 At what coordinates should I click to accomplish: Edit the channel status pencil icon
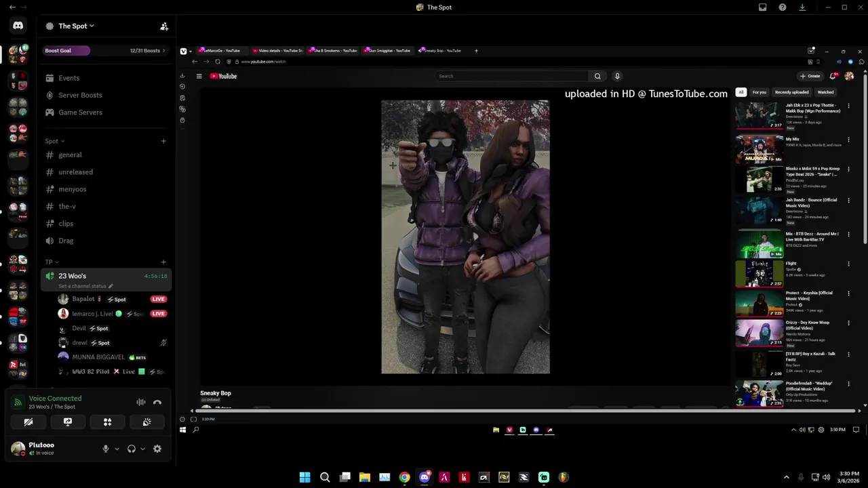[111, 286]
